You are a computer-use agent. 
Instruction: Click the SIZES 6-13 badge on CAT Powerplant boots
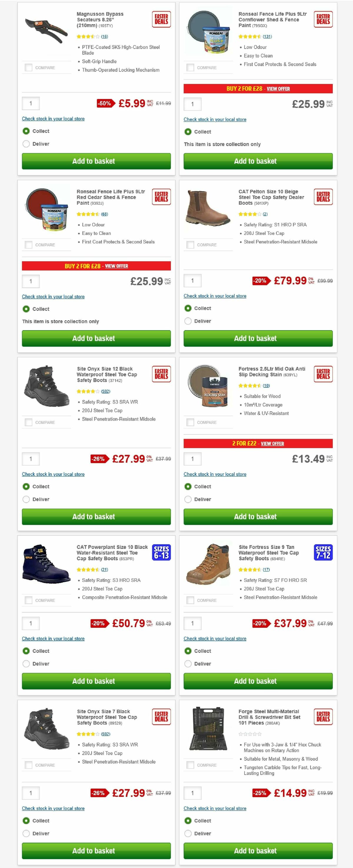161,552
